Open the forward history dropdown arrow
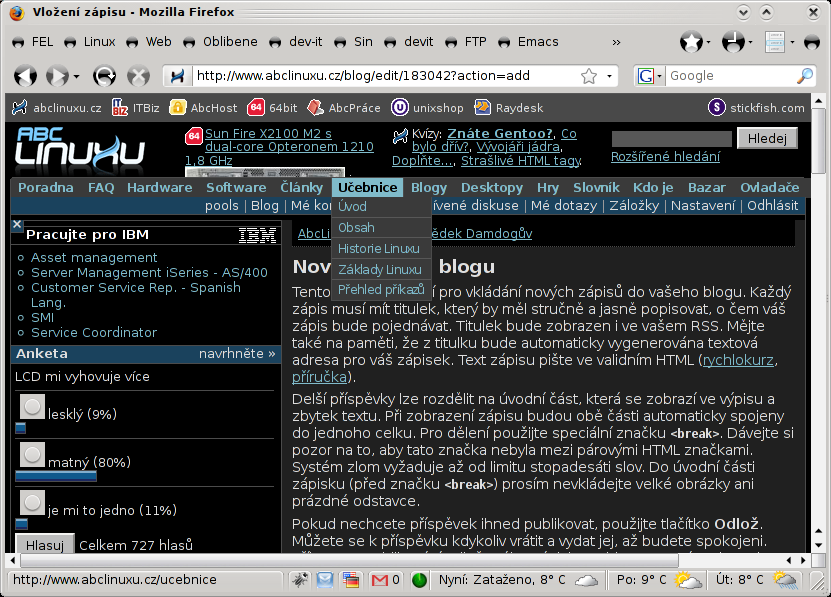 tap(76, 76)
